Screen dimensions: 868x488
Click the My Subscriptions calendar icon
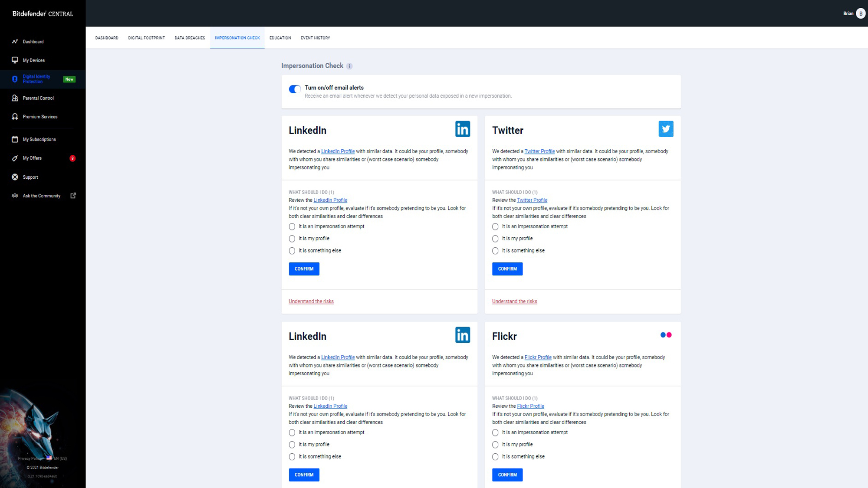(x=15, y=139)
